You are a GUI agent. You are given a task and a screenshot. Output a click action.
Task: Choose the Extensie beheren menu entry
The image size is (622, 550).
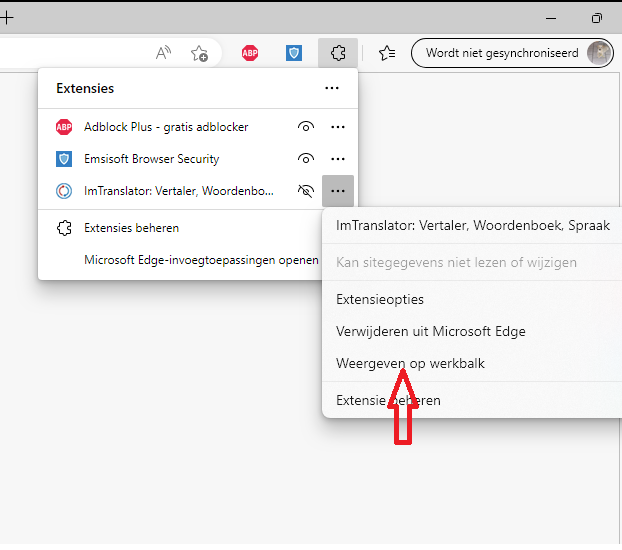(x=472, y=400)
